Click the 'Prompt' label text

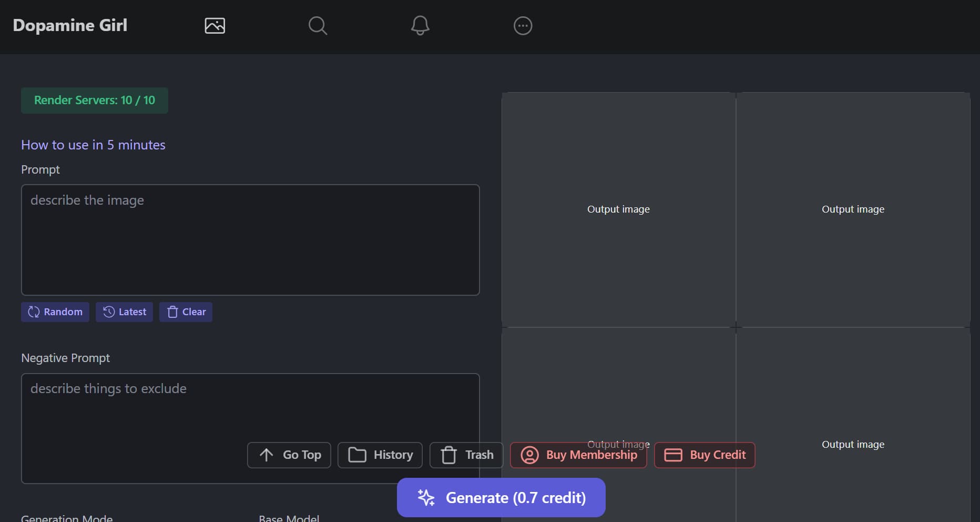click(40, 169)
